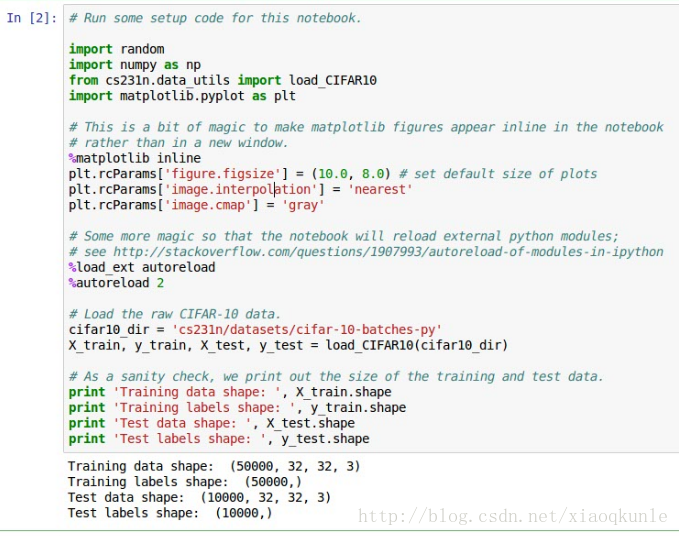Click the 'import numpy as np' line
679x536 pixels.
(x=134, y=65)
